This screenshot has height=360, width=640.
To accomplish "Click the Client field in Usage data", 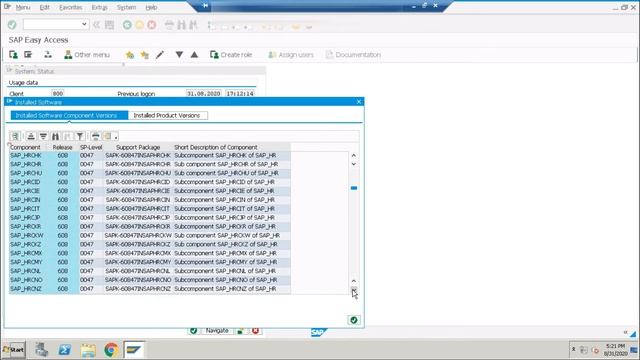I will (x=58, y=93).
